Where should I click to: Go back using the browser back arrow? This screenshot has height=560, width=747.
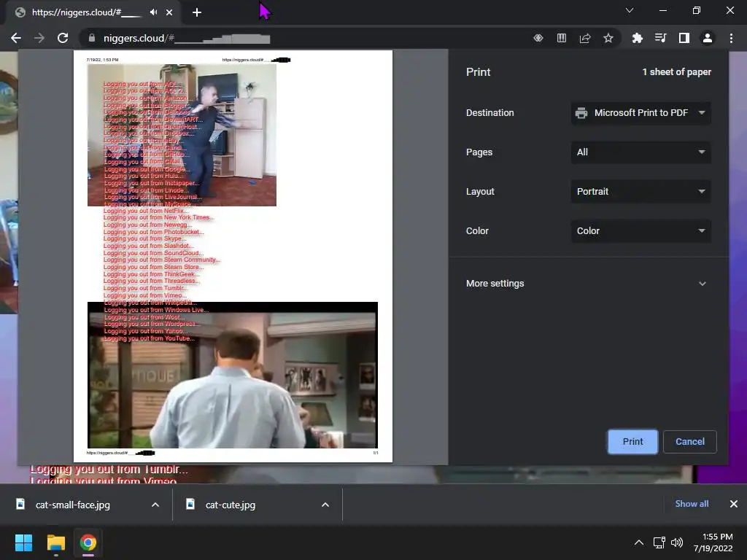click(x=16, y=38)
